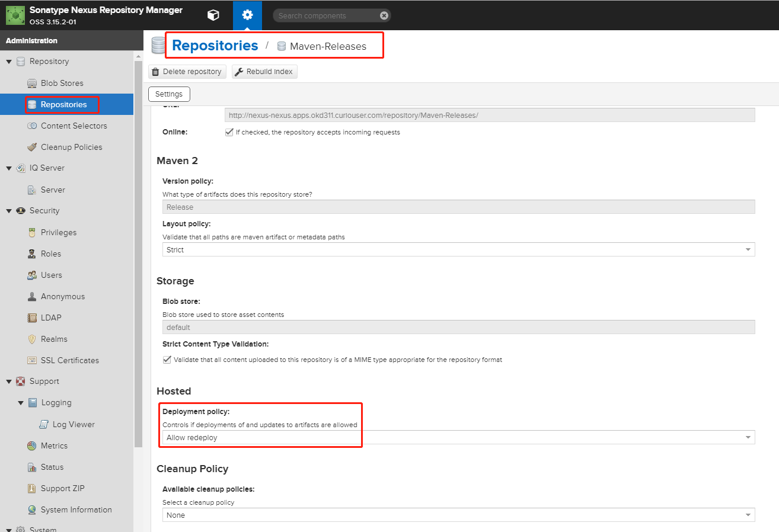Open the Deployment policy dropdown
Screen dimensions: 779x532
[746, 437]
